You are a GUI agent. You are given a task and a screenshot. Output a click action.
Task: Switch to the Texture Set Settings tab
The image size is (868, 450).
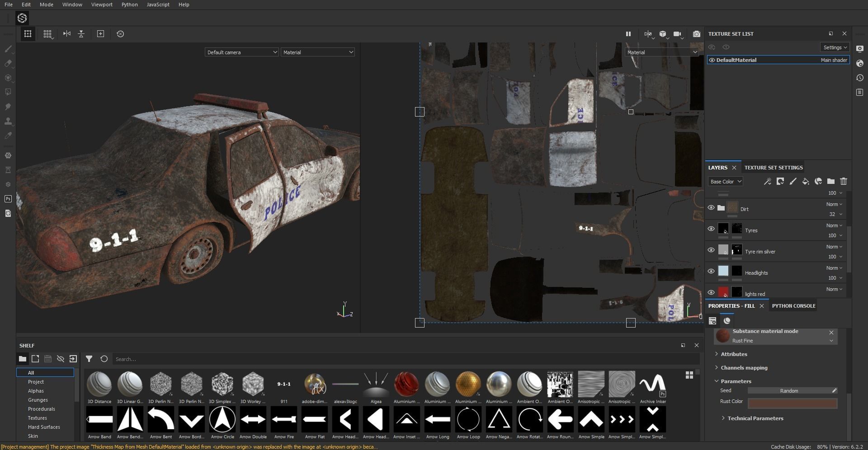(x=774, y=168)
